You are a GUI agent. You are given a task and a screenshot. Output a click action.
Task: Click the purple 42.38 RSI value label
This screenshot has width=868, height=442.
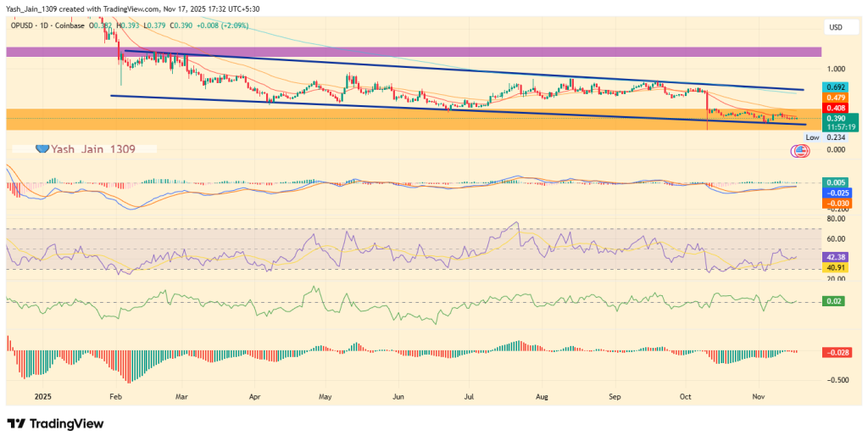click(834, 258)
